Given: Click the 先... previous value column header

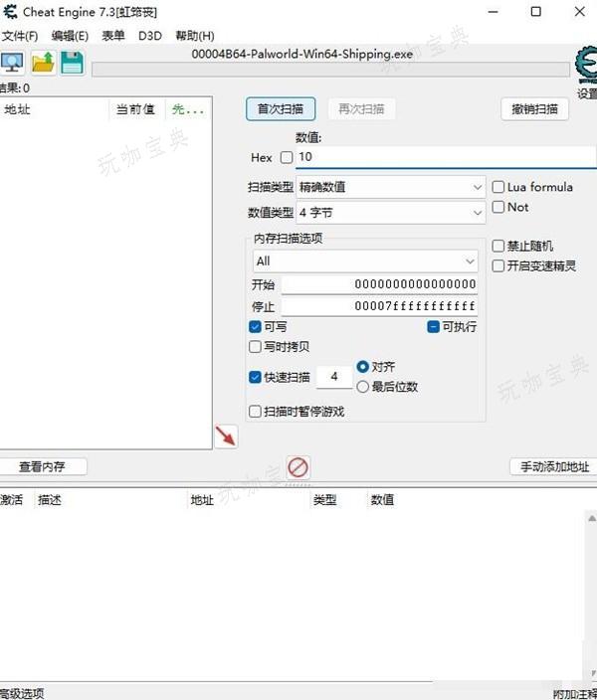Looking at the screenshot, I should tap(188, 109).
